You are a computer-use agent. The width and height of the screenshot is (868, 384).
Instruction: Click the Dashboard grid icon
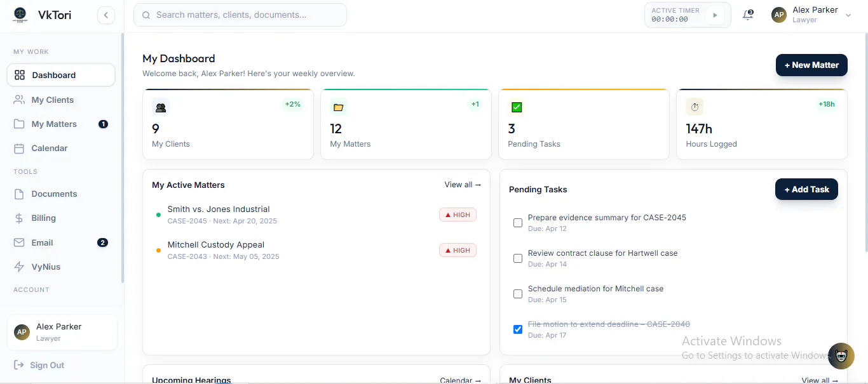tap(20, 75)
